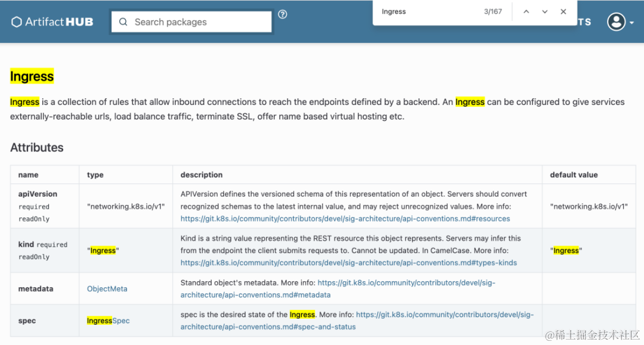Open the user avatar account icon

point(617,21)
